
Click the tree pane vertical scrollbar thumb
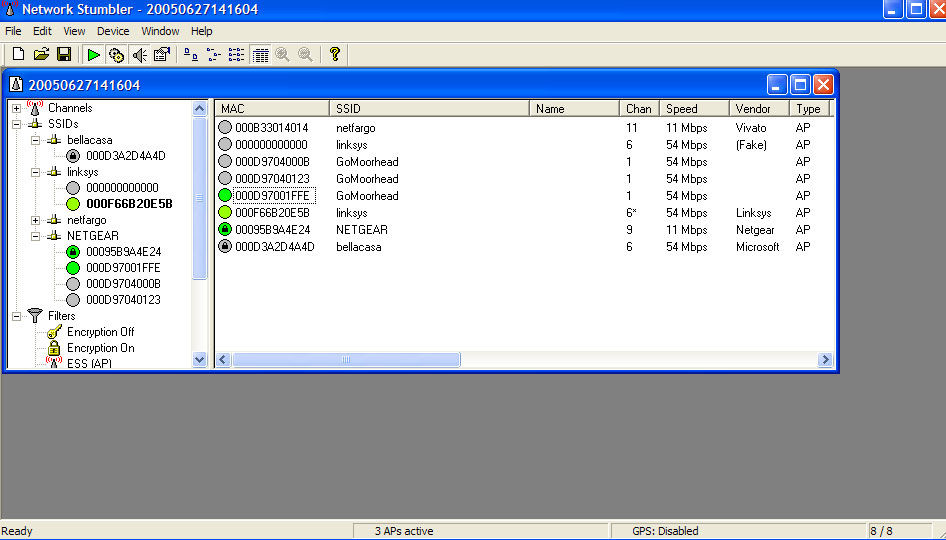point(200,198)
